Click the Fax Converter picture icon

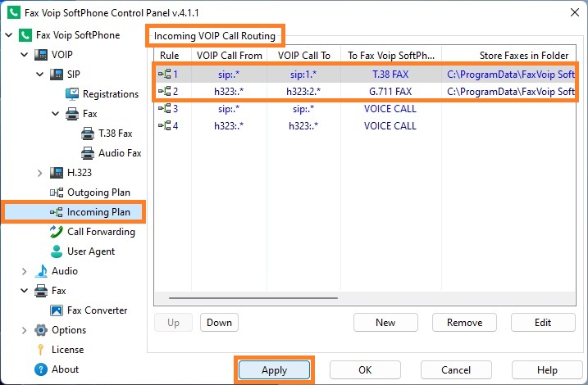[x=57, y=310]
